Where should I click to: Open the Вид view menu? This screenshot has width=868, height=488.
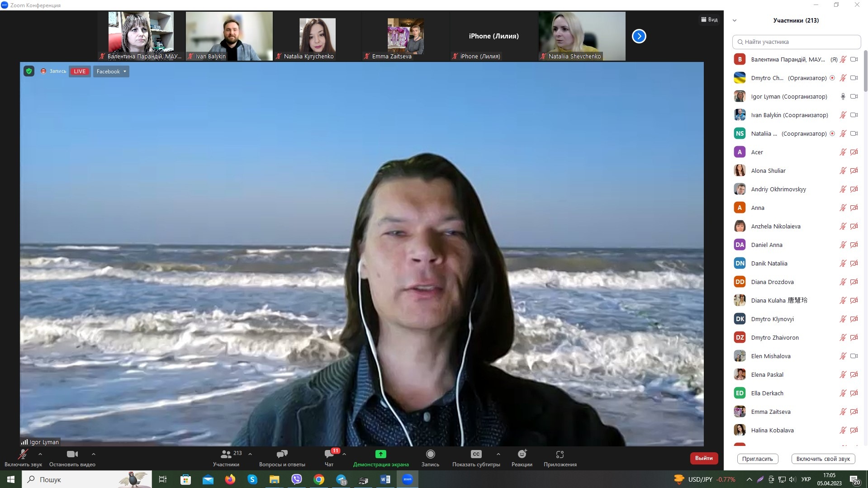pos(709,19)
